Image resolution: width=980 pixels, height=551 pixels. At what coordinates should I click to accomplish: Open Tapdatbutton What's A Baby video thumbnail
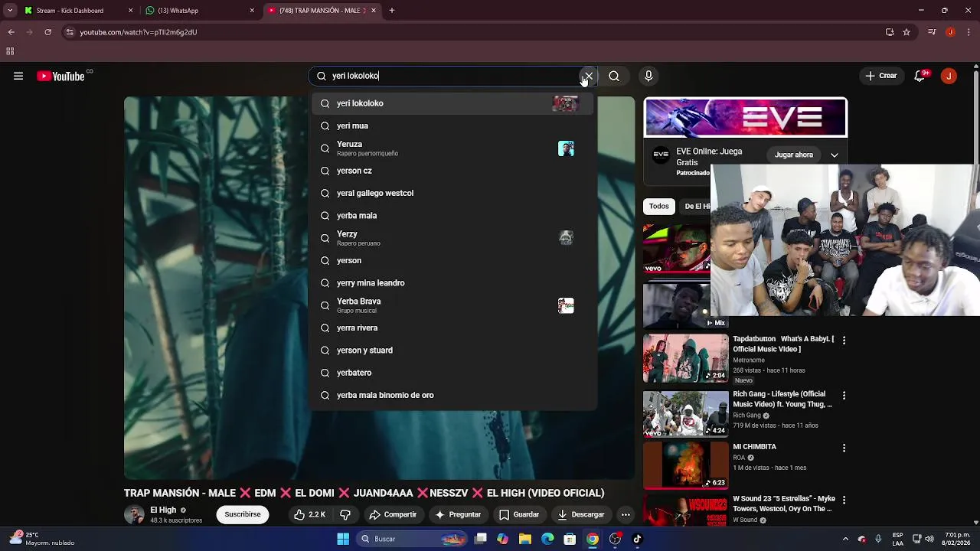click(686, 358)
